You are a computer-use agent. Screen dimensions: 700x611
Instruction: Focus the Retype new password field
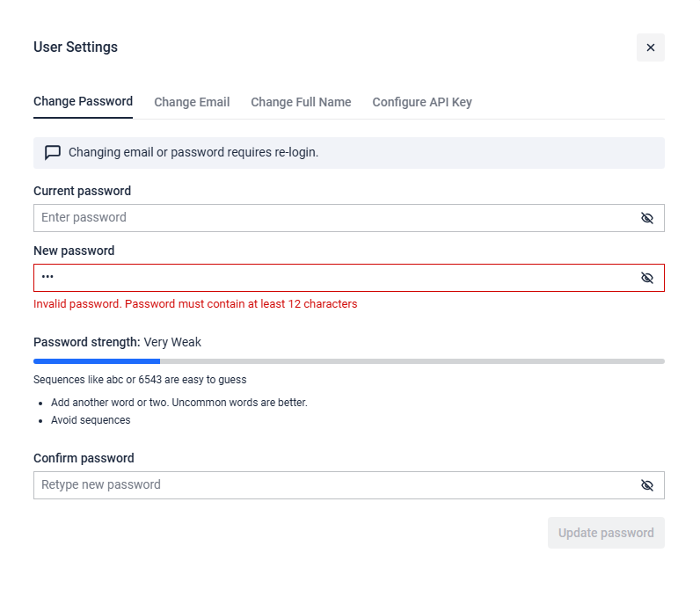tap(334, 485)
